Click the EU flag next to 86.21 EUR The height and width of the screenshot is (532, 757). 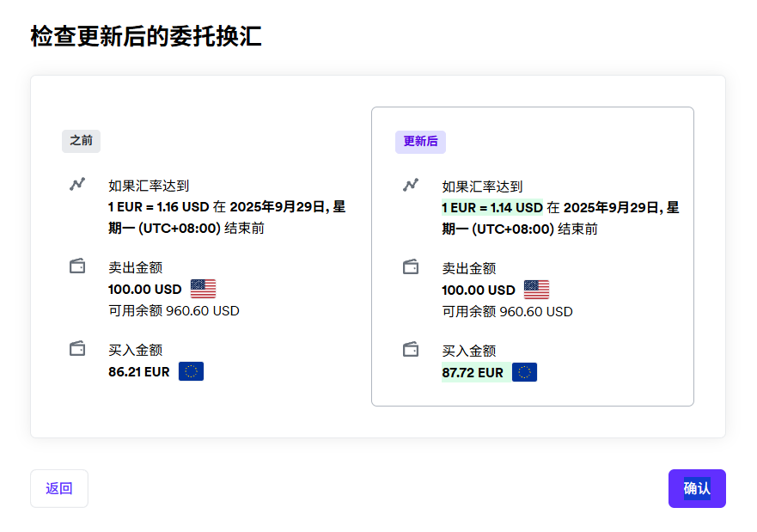pos(191,371)
